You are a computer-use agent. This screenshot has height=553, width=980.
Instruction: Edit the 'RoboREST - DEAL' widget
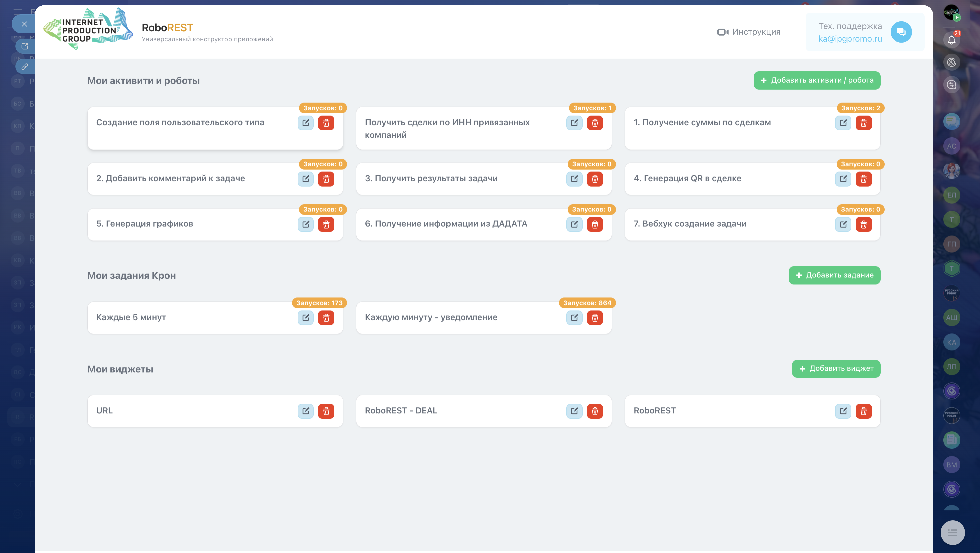tap(574, 411)
